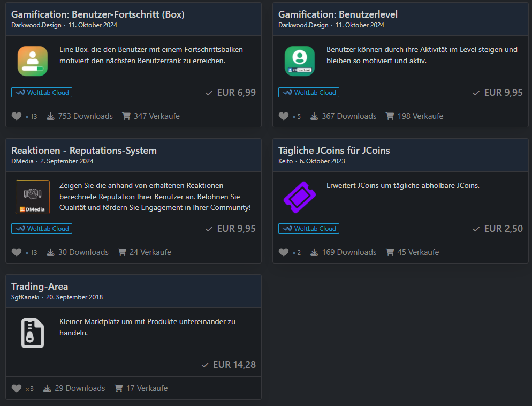Click heart icon on Benutzer-Fortschritt card

[17, 116]
